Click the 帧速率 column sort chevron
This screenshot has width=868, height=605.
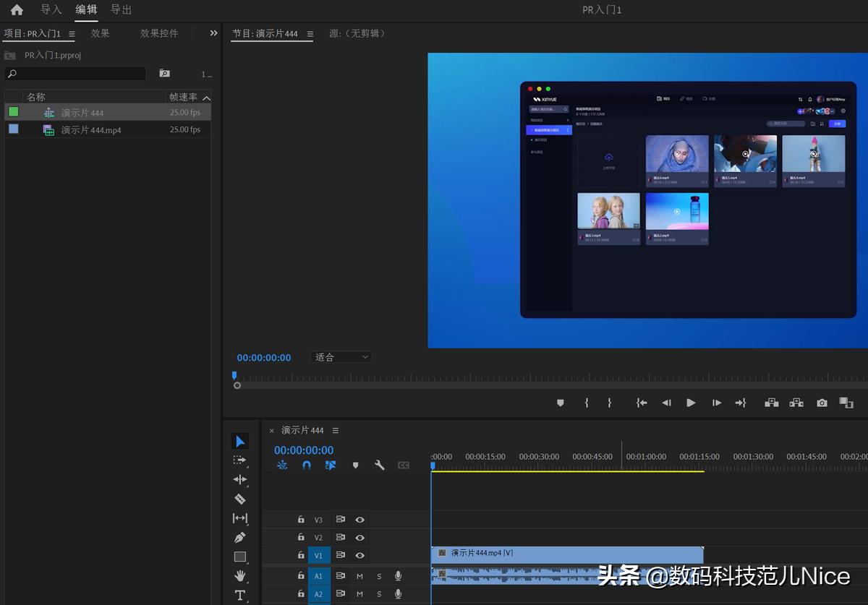206,96
